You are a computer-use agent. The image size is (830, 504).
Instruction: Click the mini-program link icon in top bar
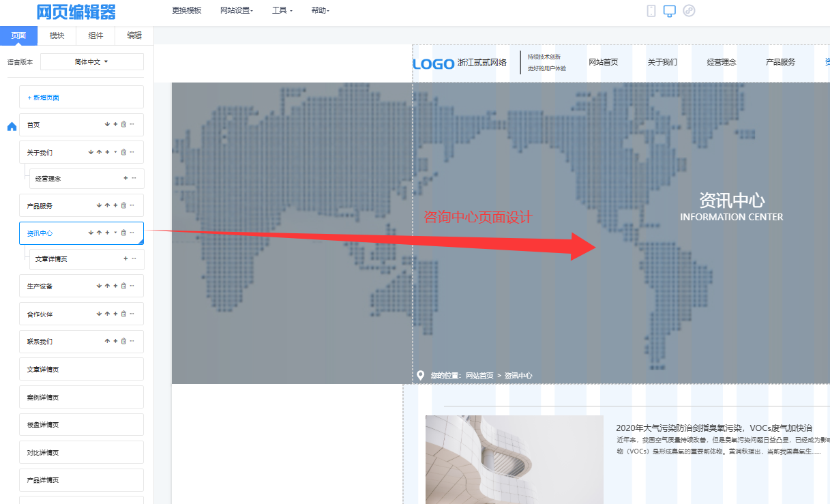click(689, 10)
